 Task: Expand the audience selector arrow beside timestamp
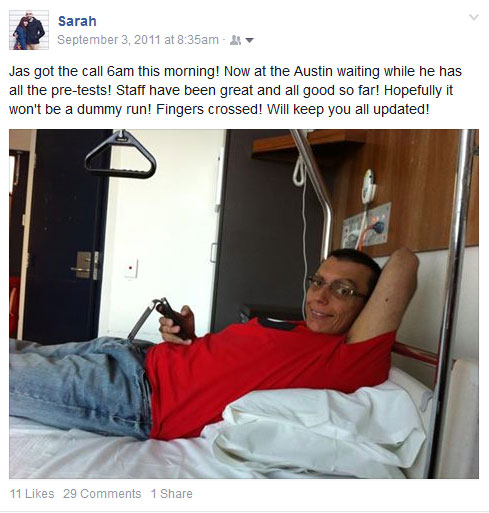coord(249,40)
